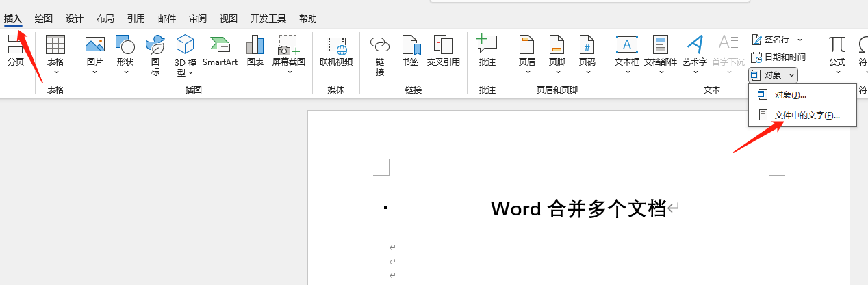Open the 图标 icons gallery
The height and width of the screenshot is (285, 868).
click(x=155, y=45)
